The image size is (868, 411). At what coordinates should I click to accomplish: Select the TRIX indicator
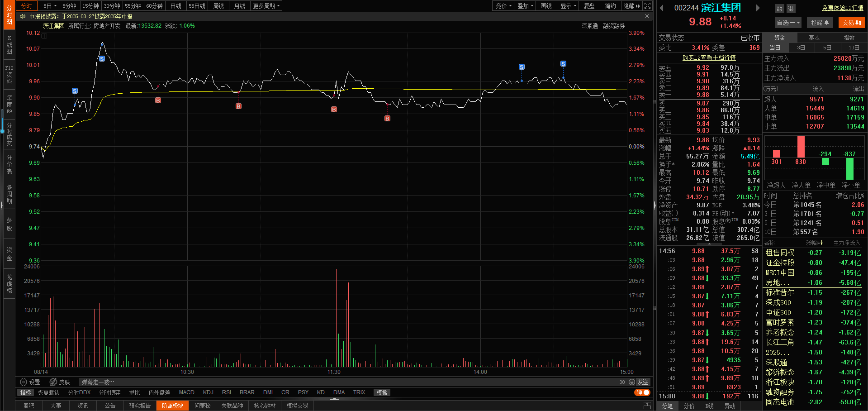pyautogui.click(x=359, y=392)
